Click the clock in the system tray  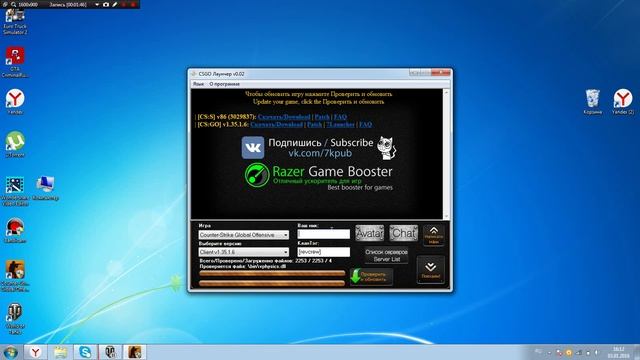pos(618,352)
